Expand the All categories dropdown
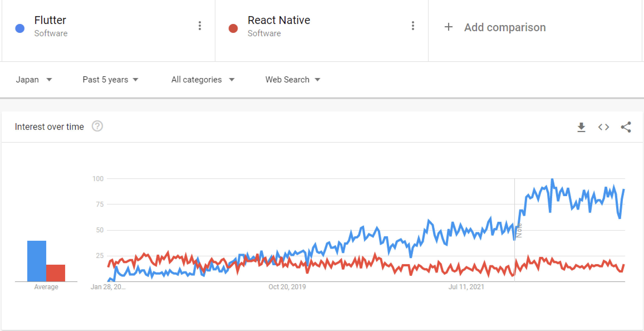 [203, 80]
